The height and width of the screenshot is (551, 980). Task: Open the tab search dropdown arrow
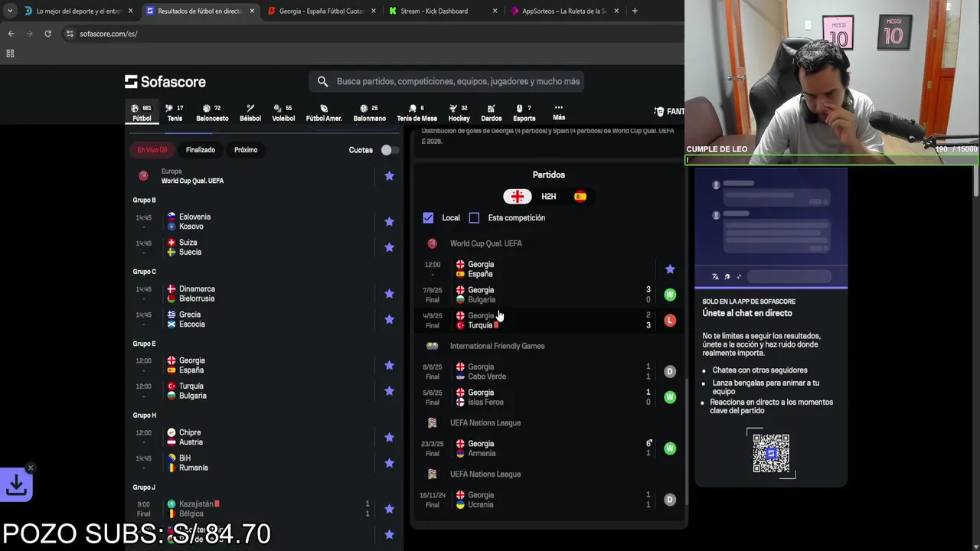click(10, 11)
